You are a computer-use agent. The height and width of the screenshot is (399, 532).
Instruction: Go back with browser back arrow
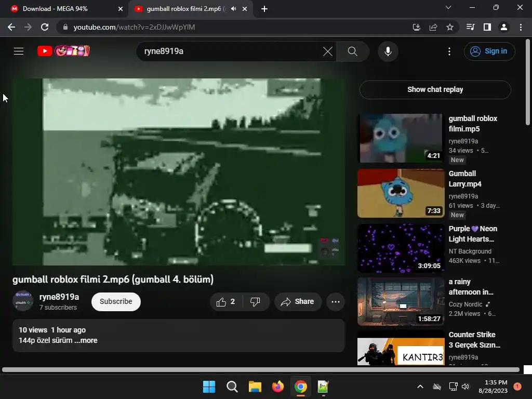click(11, 27)
